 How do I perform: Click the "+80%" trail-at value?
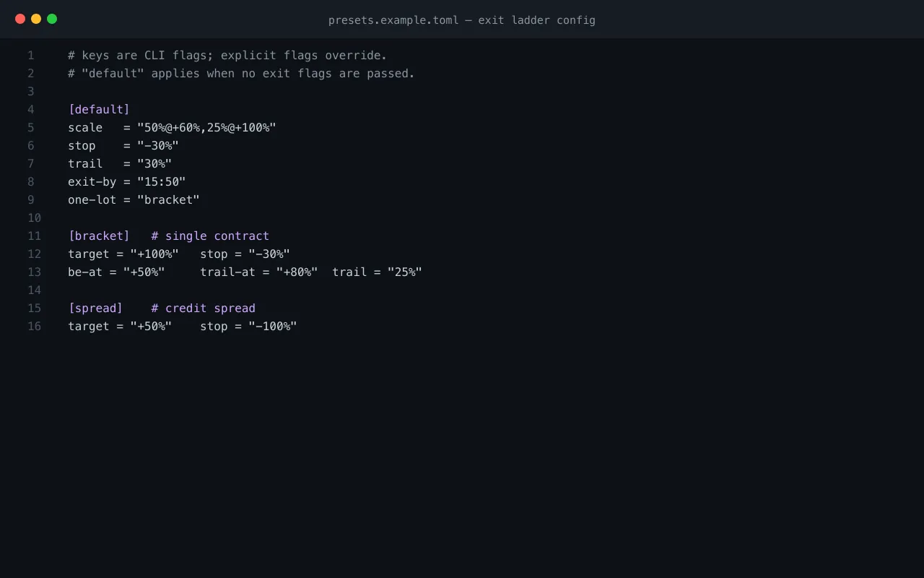tap(297, 272)
